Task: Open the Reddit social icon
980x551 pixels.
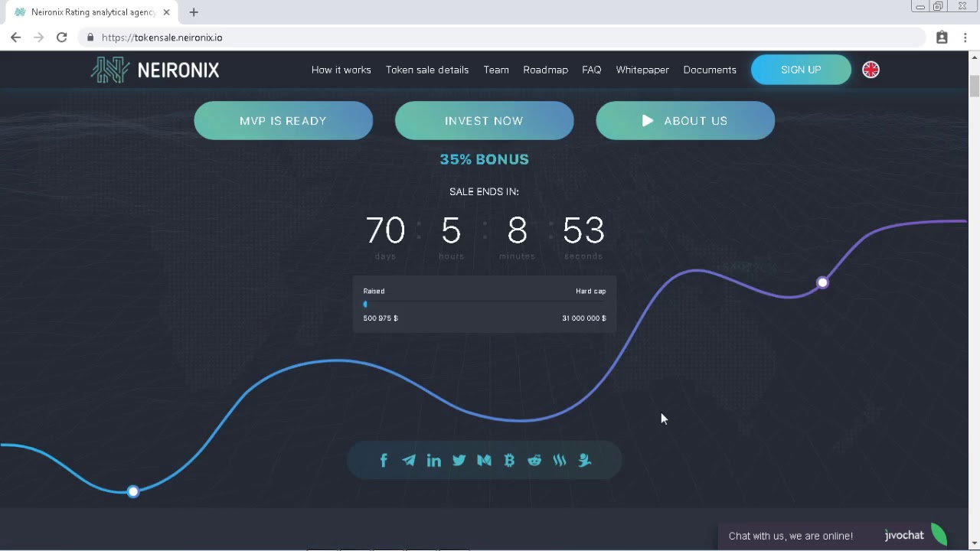Action: [534, 460]
